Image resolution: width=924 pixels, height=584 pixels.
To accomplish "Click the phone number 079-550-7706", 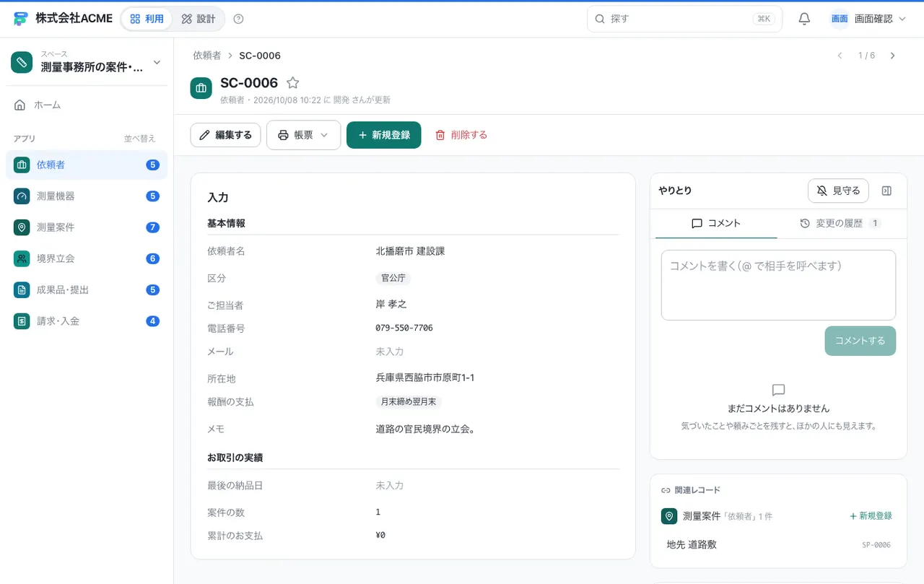I will tap(404, 328).
